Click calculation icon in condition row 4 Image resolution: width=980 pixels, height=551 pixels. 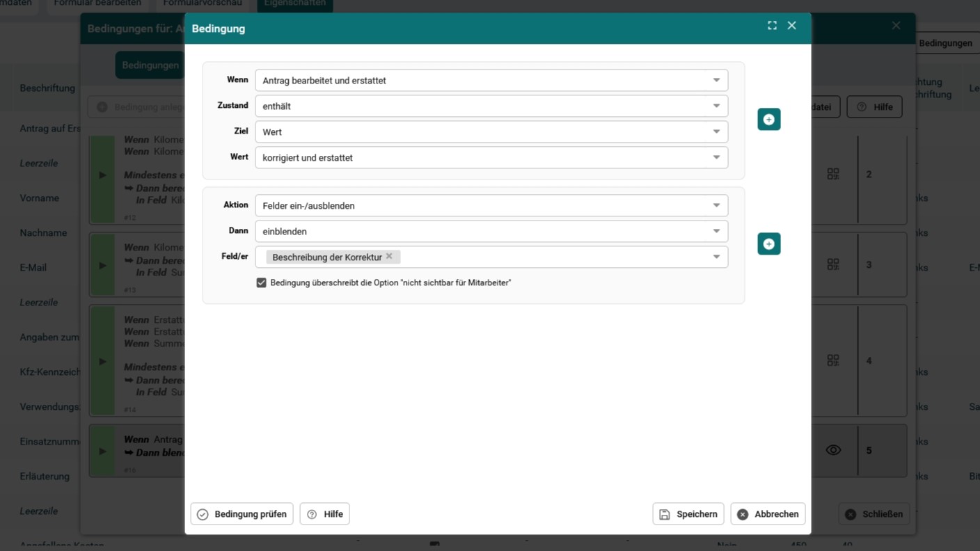pyautogui.click(x=833, y=360)
